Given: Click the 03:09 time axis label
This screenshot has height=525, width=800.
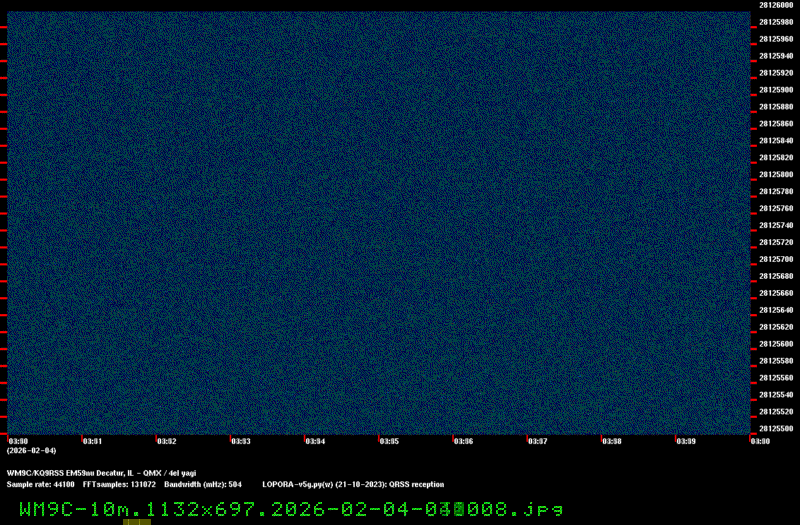Looking at the screenshot, I should (686, 441).
